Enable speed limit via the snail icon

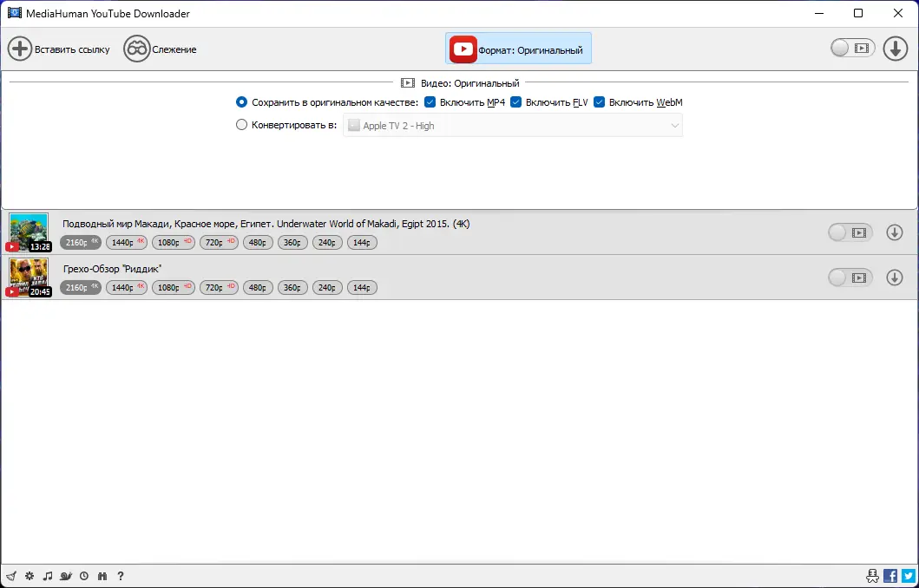pyautogui.click(x=66, y=576)
